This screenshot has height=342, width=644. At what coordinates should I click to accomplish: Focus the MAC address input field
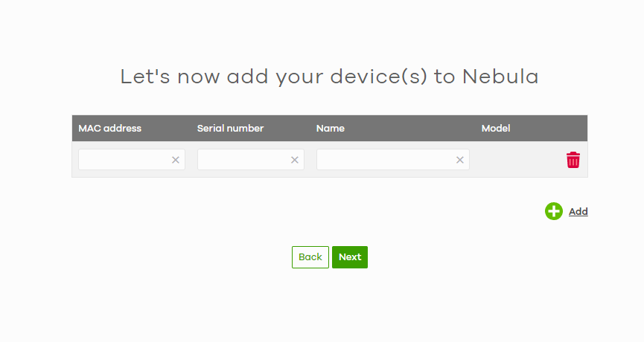click(124, 160)
